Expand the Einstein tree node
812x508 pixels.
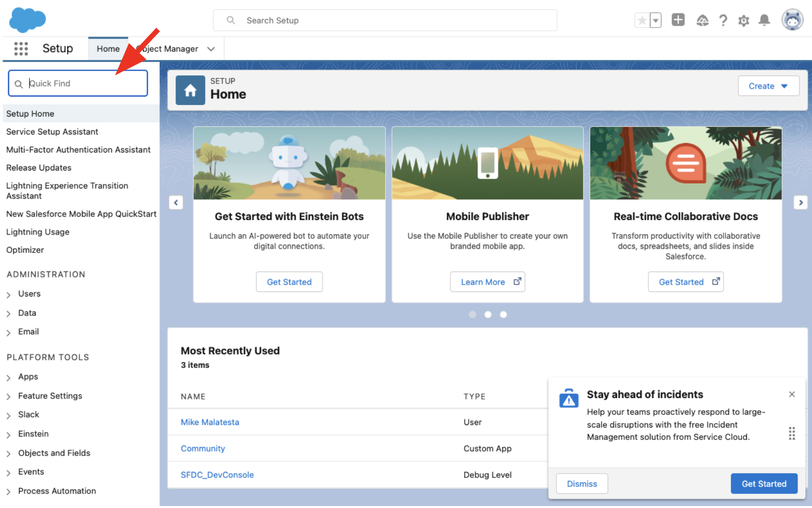(8, 434)
